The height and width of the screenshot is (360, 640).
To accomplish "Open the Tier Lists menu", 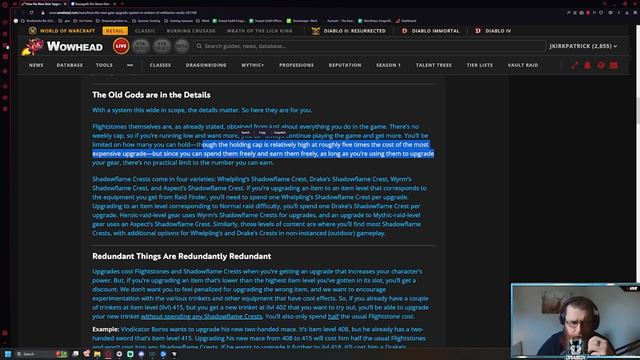I will pos(480,65).
